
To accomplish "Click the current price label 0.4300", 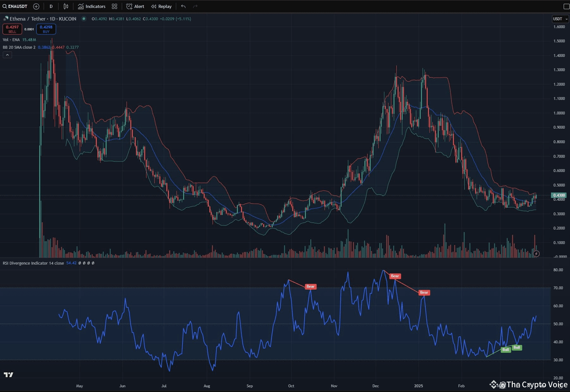I will [559, 195].
